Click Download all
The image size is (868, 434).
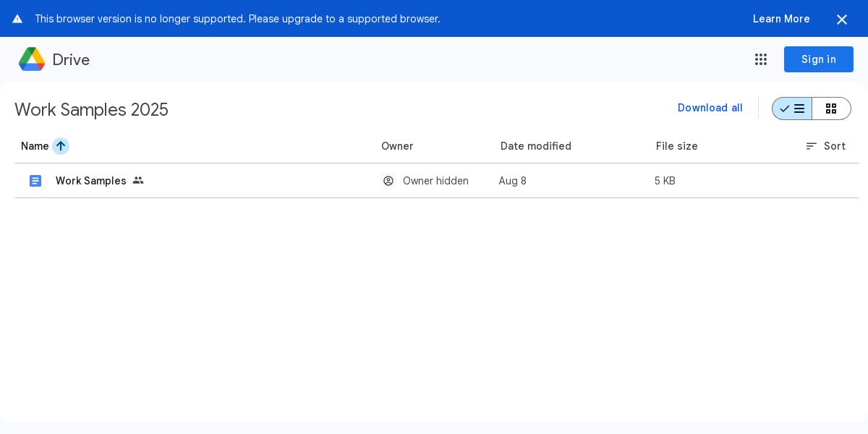click(710, 108)
